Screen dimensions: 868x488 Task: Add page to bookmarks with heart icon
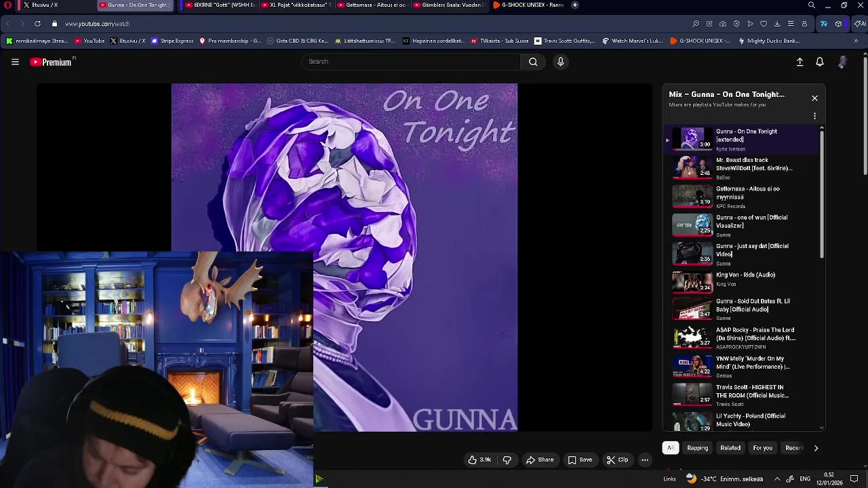[764, 24]
